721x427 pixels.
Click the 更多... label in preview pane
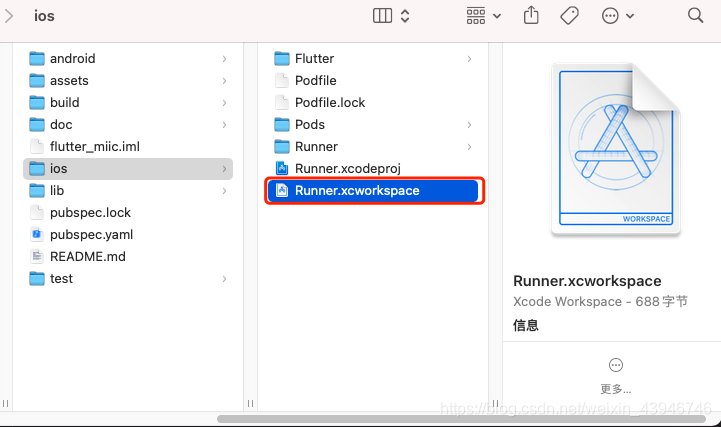[616, 389]
